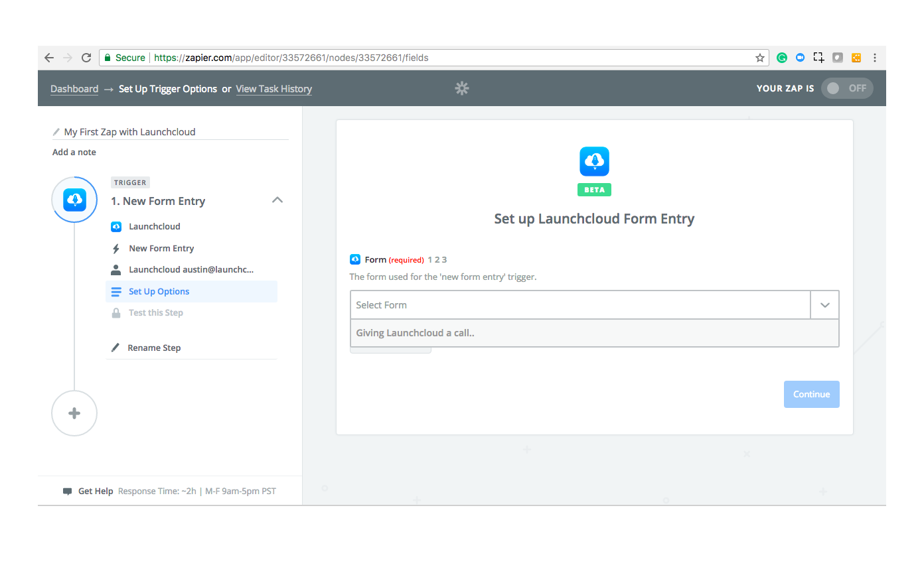Open the Zoom extension icon
924x587 pixels.
pos(800,58)
